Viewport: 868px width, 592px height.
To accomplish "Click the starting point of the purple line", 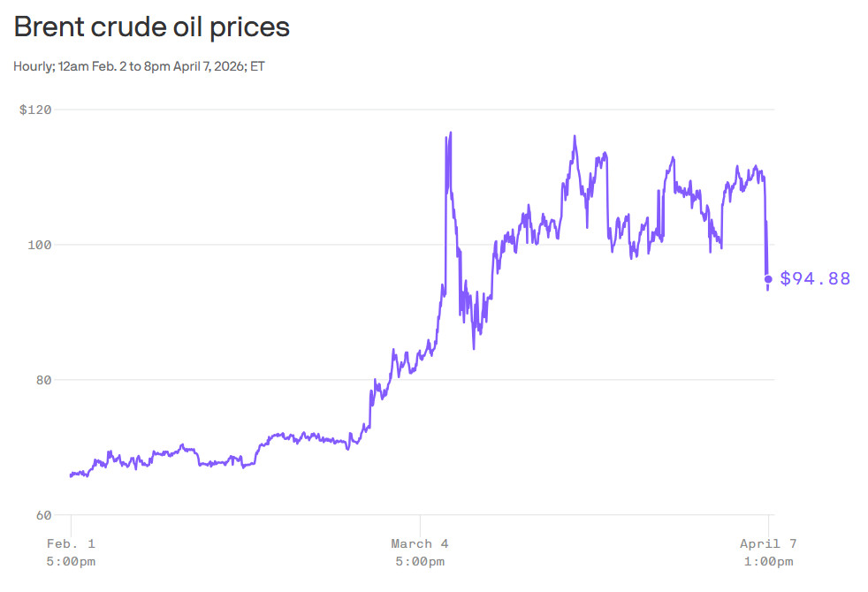I will [x=71, y=475].
